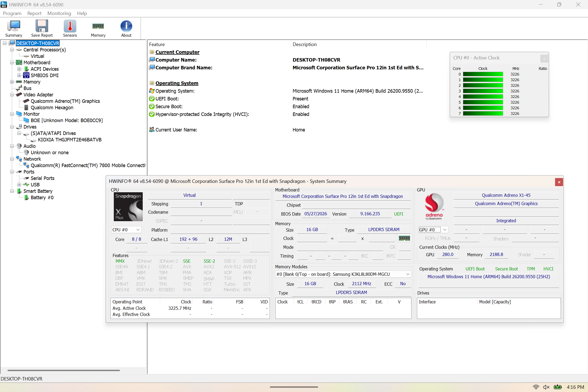
Task: Collapse the Video Adapter node
Action: (x=12, y=95)
